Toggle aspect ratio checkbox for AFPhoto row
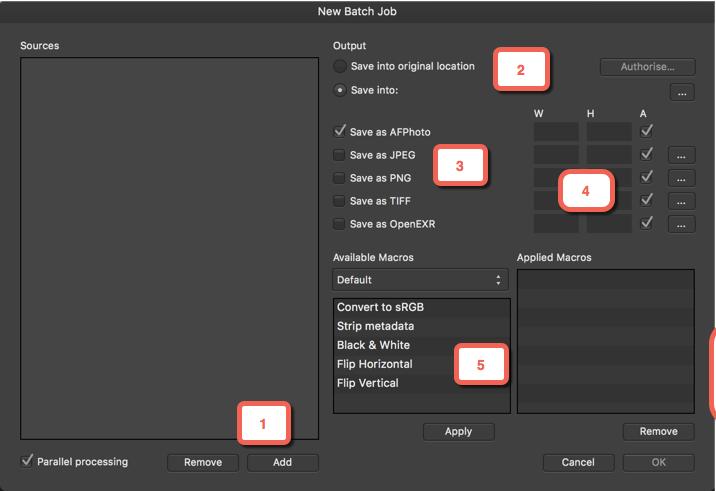The image size is (716, 491). (647, 131)
